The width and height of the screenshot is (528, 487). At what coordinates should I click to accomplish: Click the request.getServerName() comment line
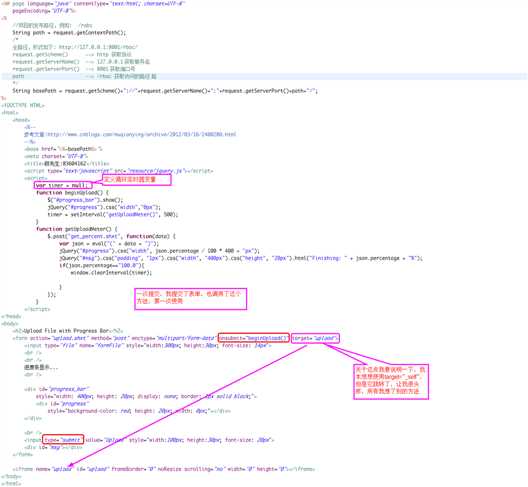pos(81,62)
